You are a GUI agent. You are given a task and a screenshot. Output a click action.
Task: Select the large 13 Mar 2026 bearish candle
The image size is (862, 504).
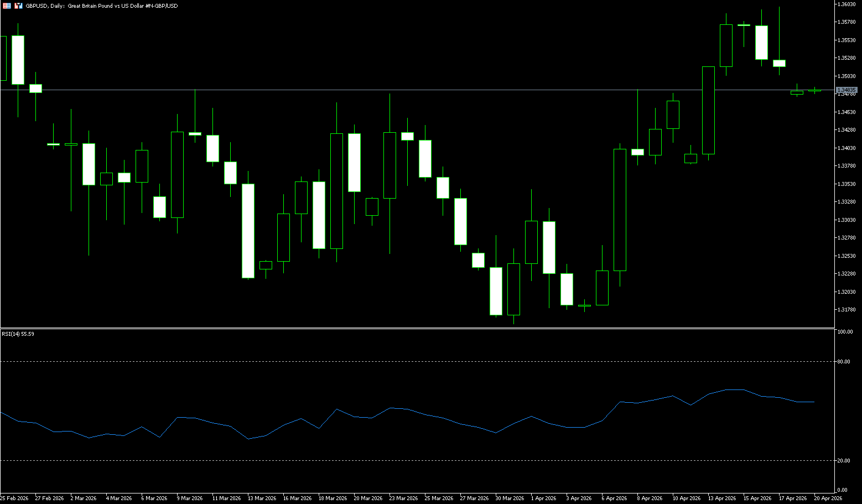click(x=248, y=231)
